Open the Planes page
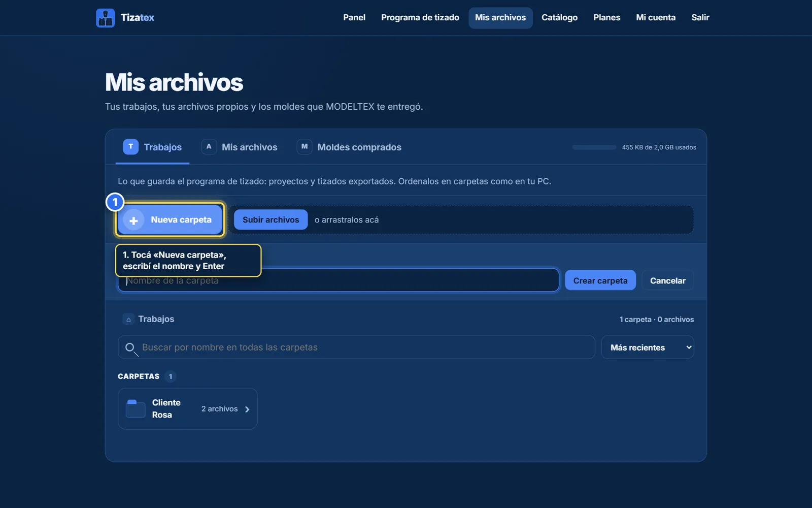812x508 pixels. pyautogui.click(x=607, y=18)
